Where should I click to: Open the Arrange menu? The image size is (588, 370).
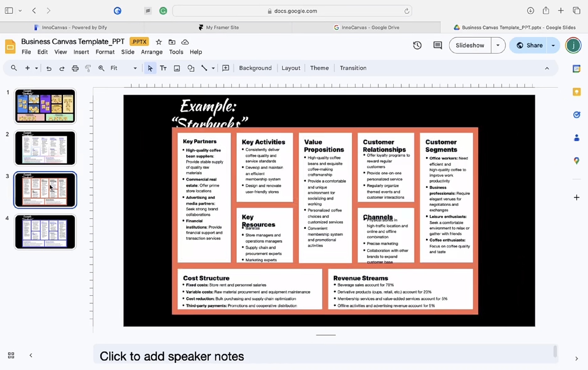152,52
